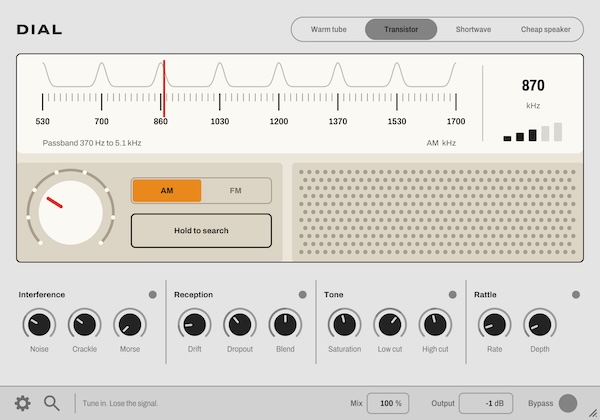Click the Low cut knob
The width and height of the screenshot is (600, 420).
pos(390,324)
